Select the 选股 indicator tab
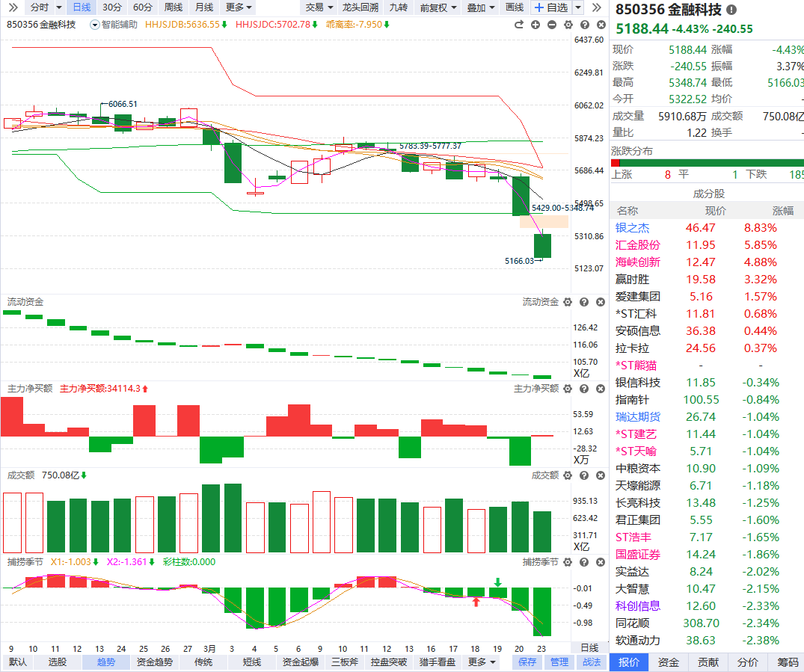Viewport: 804px width, 672px height. (58, 662)
